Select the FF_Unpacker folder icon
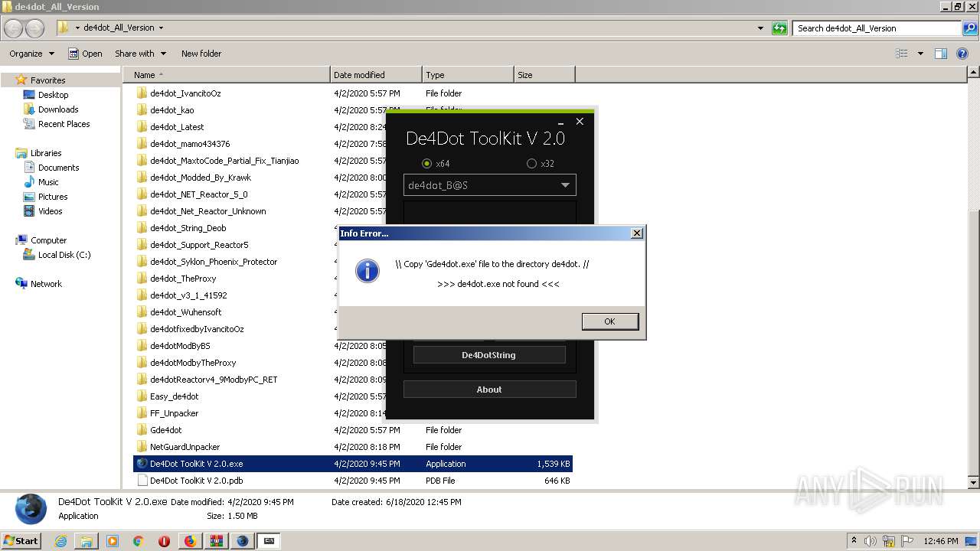Viewport: 980px width, 551px height. pyautogui.click(x=142, y=413)
